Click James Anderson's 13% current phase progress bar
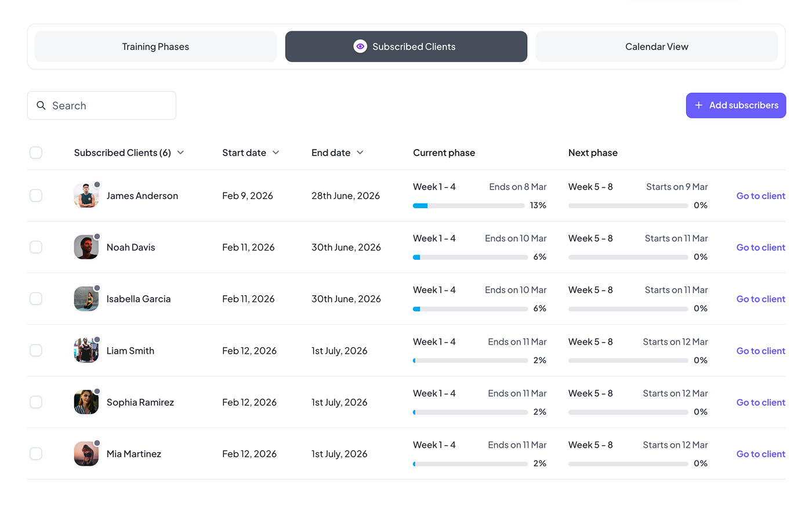 pyautogui.click(x=470, y=206)
